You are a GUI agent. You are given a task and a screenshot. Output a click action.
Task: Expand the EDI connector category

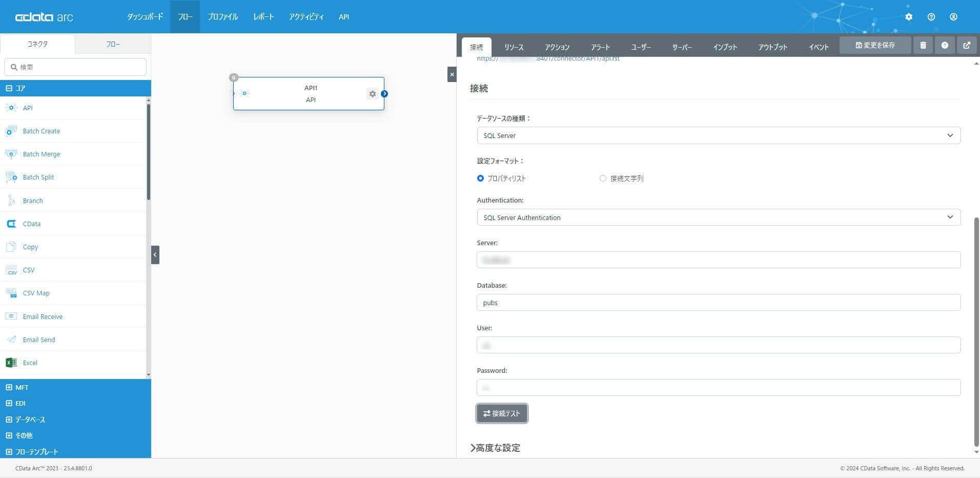pos(75,403)
